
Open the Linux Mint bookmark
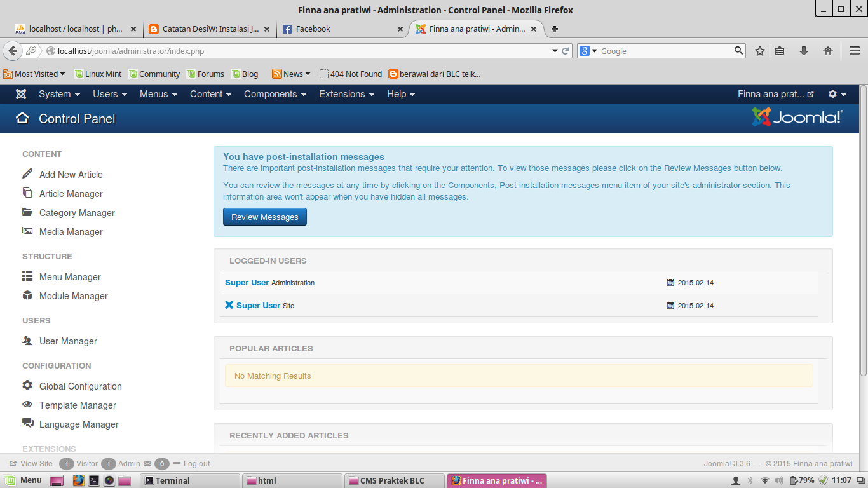98,74
